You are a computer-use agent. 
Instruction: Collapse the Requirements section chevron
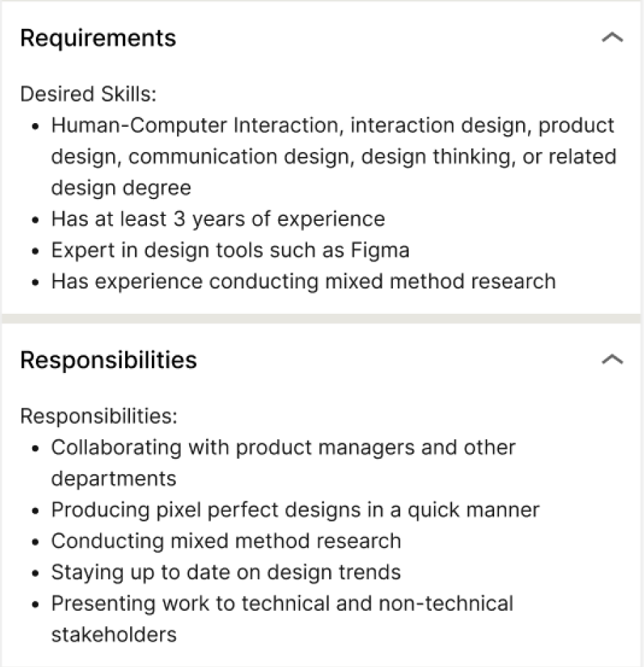[x=612, y=38]
